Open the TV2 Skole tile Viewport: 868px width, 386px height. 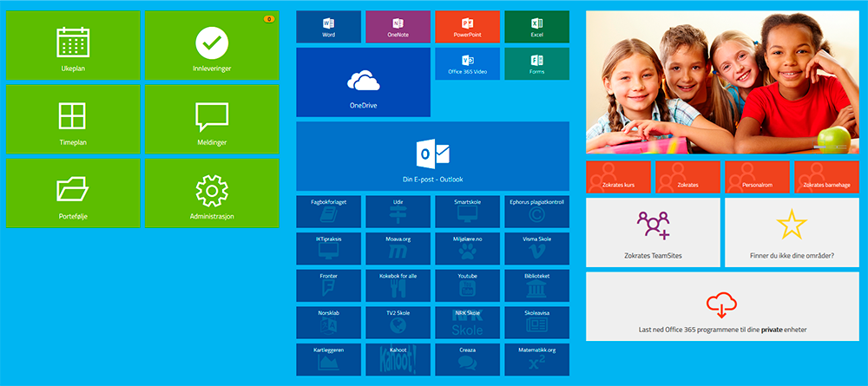pos(398,323)
